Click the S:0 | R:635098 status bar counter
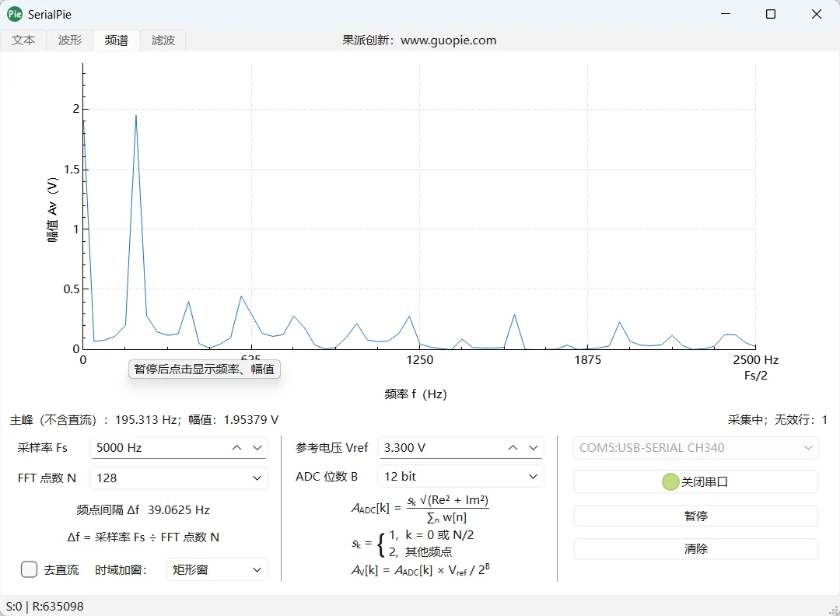The image size is (840, 616). coord(45,607)
